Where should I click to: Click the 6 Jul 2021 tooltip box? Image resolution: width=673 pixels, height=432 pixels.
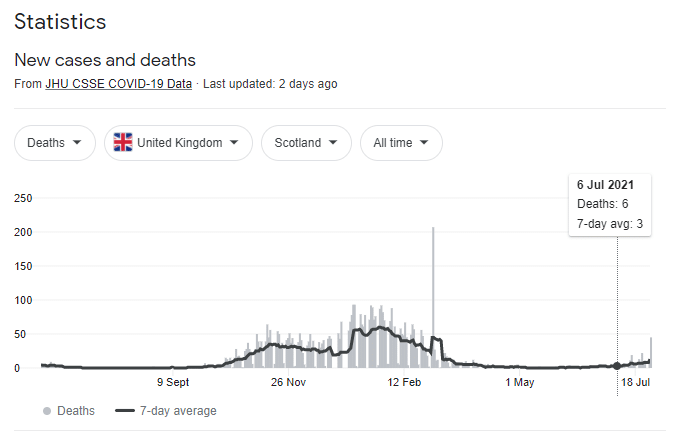610,204
